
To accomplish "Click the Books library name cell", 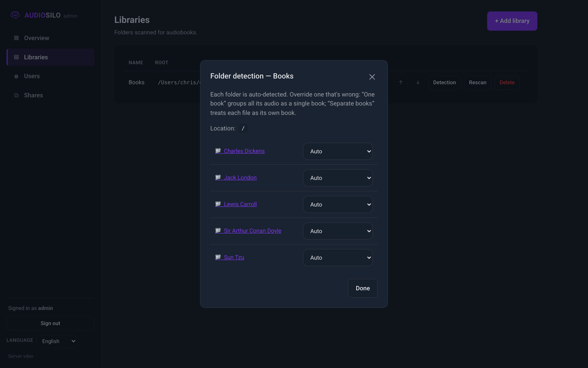I will [x=137, y=82].
